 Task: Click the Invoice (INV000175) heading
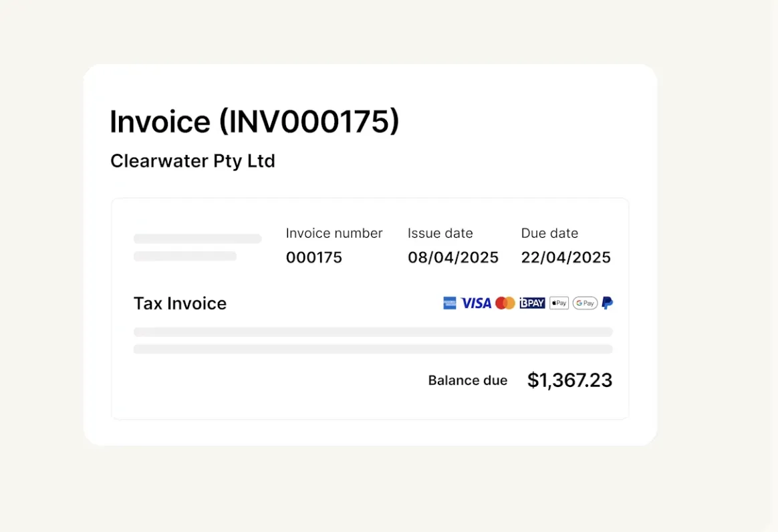pos(254,122)
